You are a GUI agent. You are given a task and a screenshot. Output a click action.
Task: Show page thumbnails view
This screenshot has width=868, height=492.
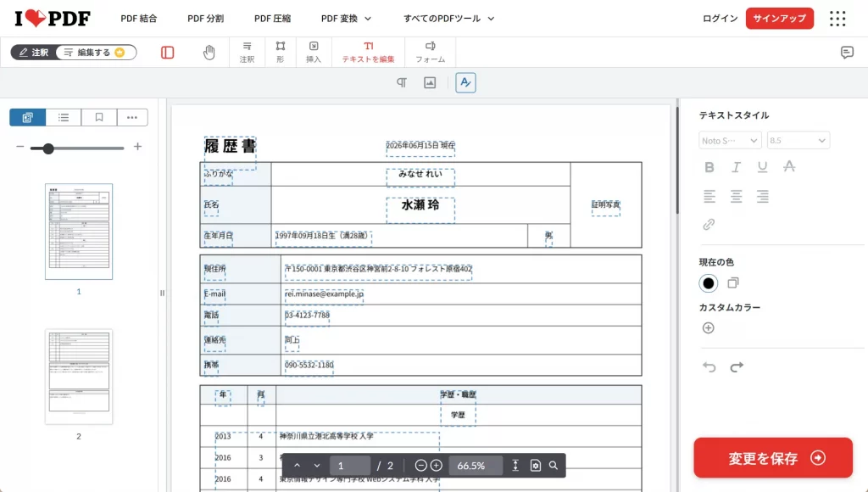(x=28, y=117)
